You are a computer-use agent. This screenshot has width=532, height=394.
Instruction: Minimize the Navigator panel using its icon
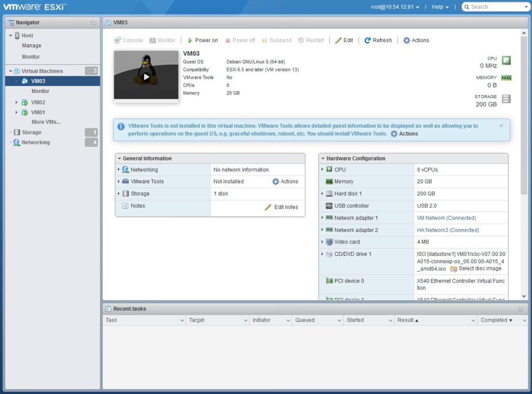pyautogui.click(x=93, y=23)
